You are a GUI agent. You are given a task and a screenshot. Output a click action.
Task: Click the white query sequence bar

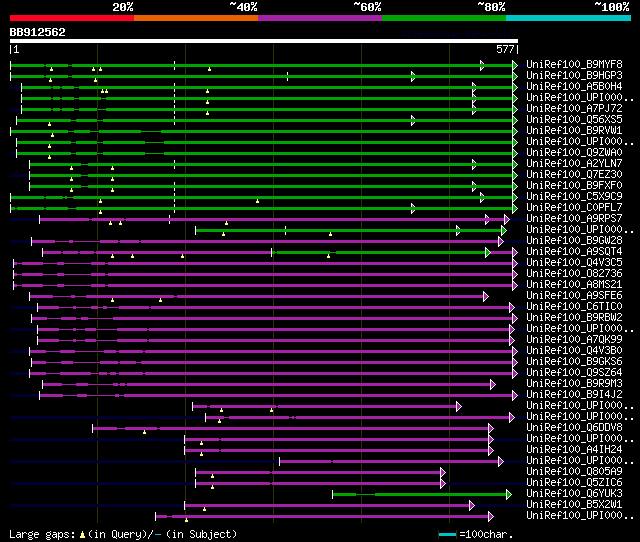(264, 41)
